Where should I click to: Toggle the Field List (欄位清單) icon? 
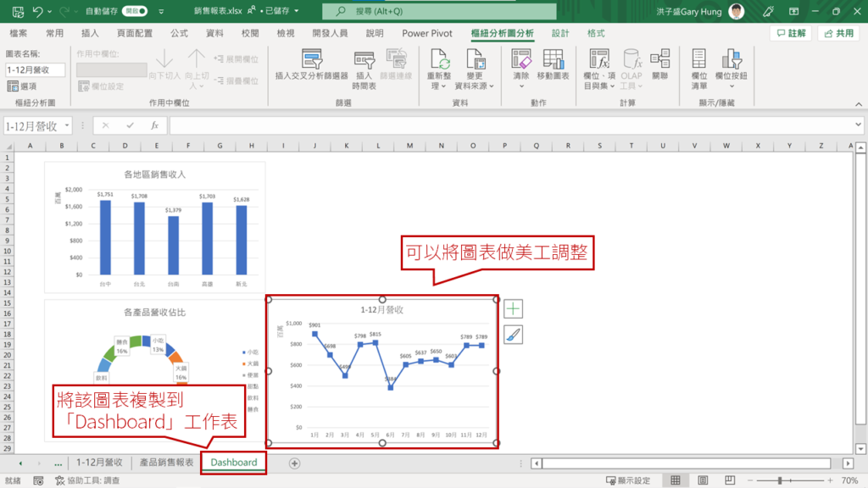699,59
